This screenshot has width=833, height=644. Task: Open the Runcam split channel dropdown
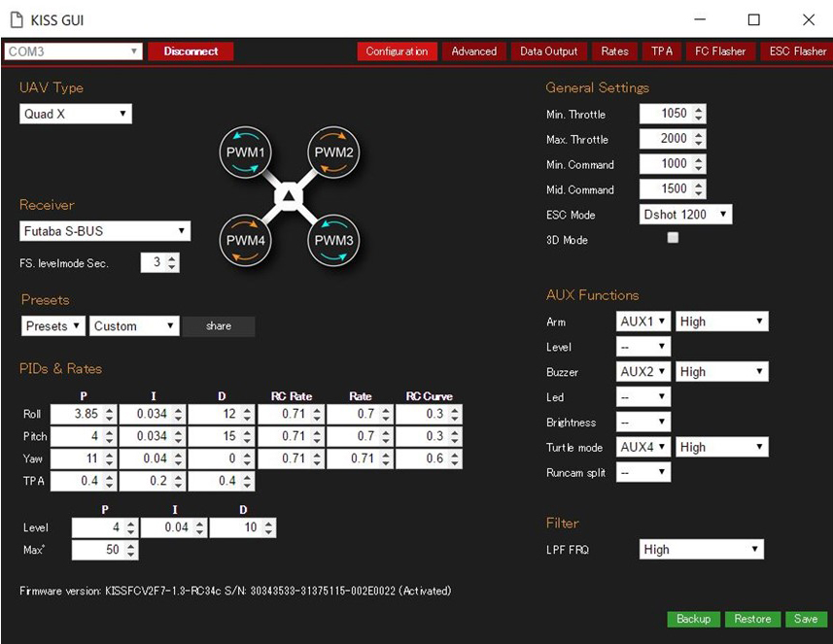click(x=643, y=472)
